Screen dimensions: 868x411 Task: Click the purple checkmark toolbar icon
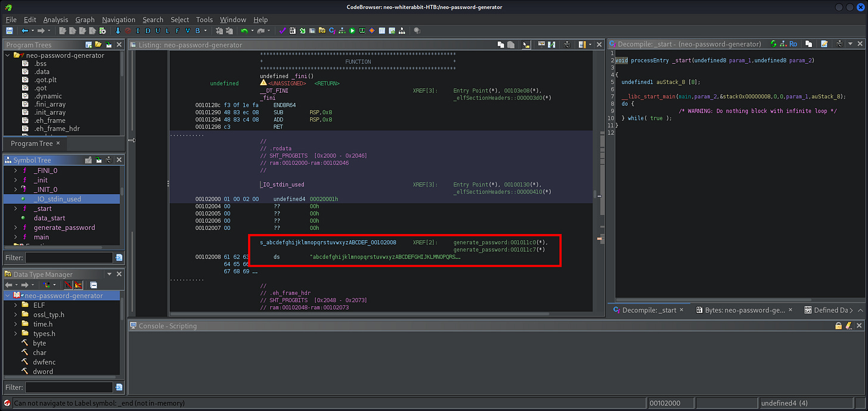click(x=283, y=31)
